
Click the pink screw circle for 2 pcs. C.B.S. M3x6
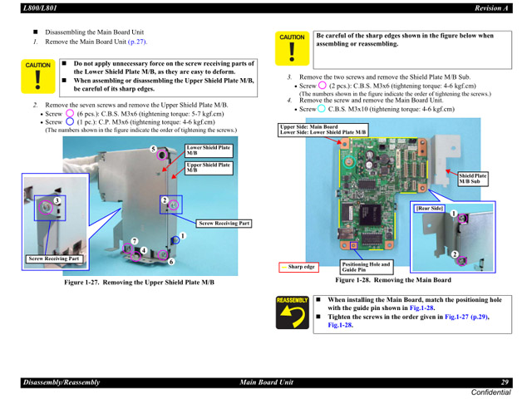click(323, 86)
